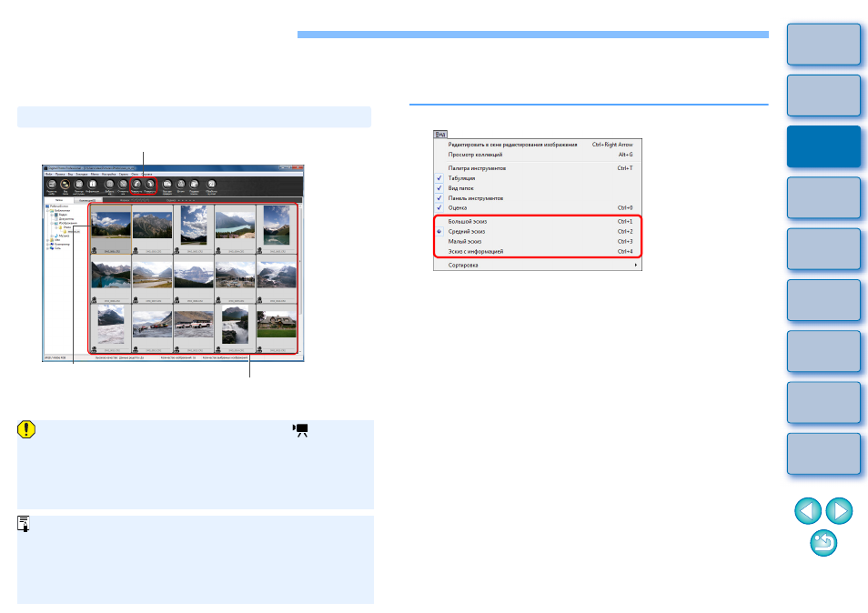Select the waterfall thumbnail

[236, 326]
